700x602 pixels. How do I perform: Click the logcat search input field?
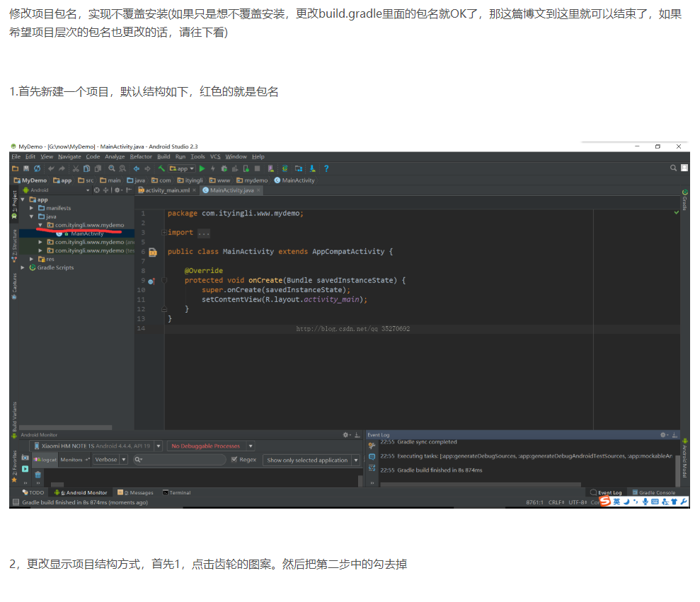[180, 460]
